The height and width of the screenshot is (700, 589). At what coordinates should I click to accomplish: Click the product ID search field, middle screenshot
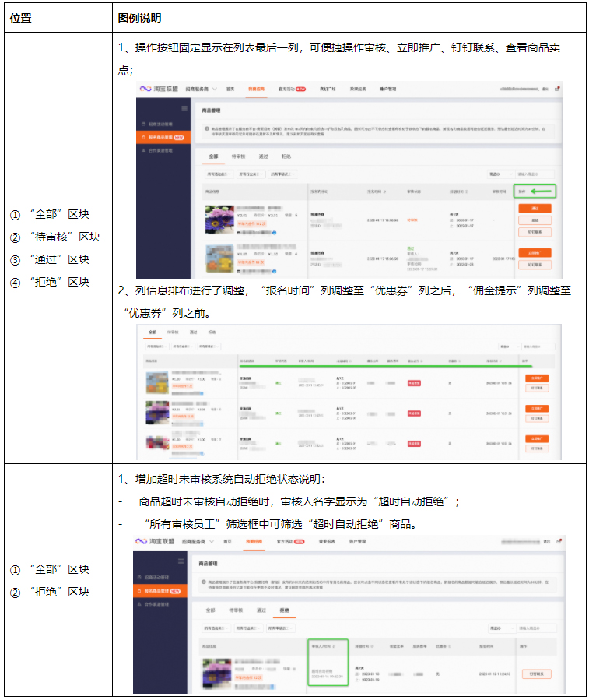538,346
